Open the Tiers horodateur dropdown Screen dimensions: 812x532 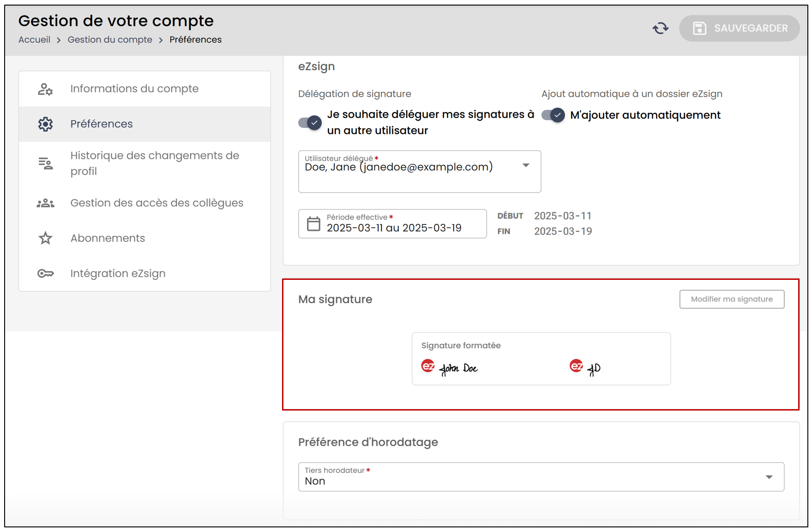click(x=541, y=477)
